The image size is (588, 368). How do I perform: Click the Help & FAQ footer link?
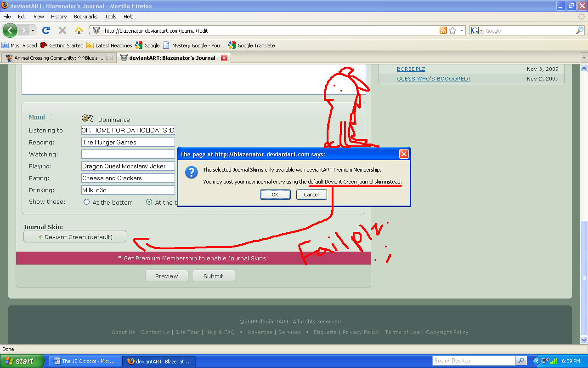click(220, 332)
